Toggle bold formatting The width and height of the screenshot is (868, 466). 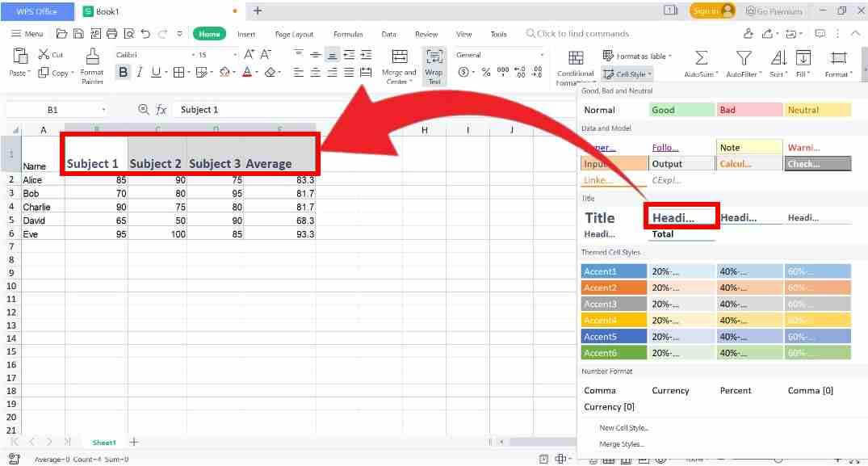[x=123, y=72]
